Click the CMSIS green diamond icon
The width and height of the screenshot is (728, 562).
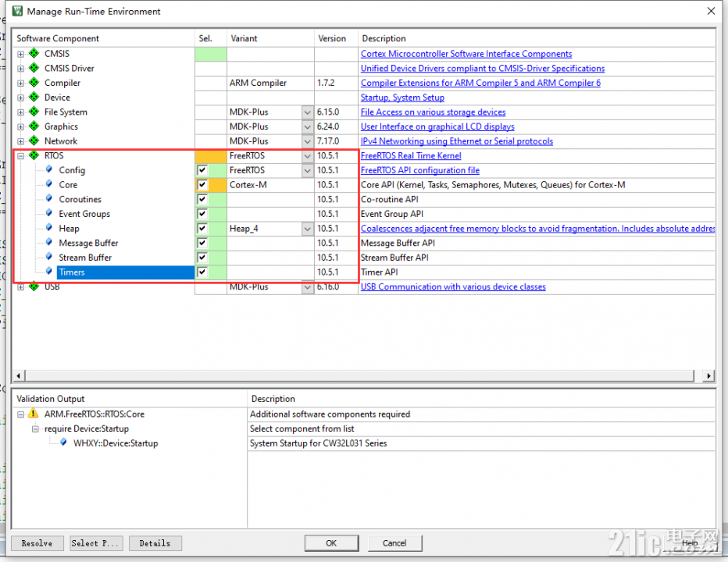click(34, 53)
